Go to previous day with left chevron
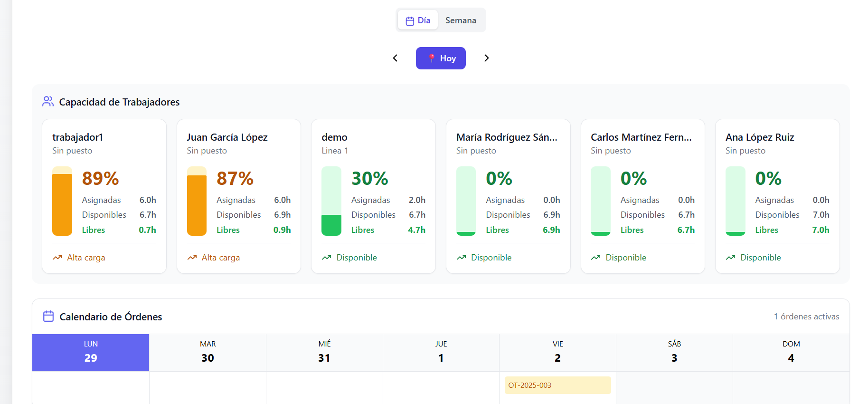The image size is (868, 404). (x=395, y=58)
